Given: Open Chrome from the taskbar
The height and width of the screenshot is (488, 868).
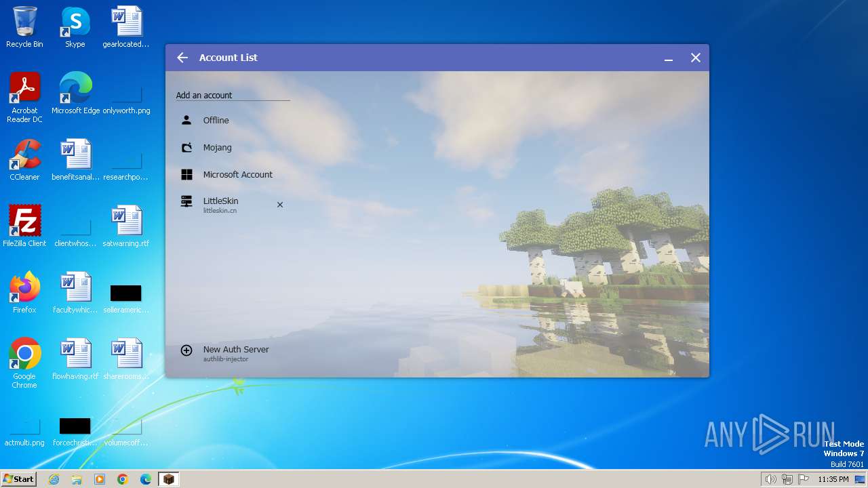Looking at the screenshot, I should click(123, 479).
